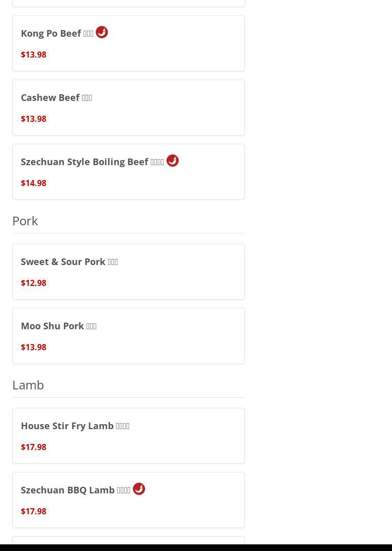Click the $13.98 price under Moo Shu Pork
Screen dimensions: 392x551
coord(34,347)
